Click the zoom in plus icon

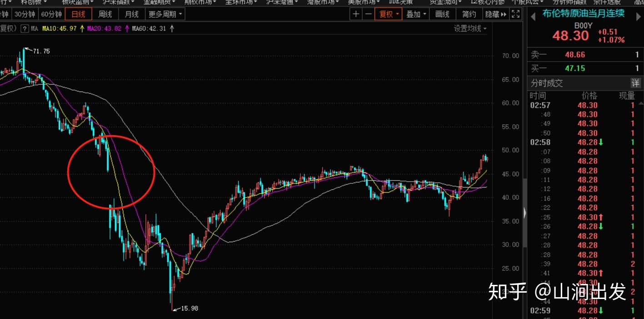click(356, 14)
